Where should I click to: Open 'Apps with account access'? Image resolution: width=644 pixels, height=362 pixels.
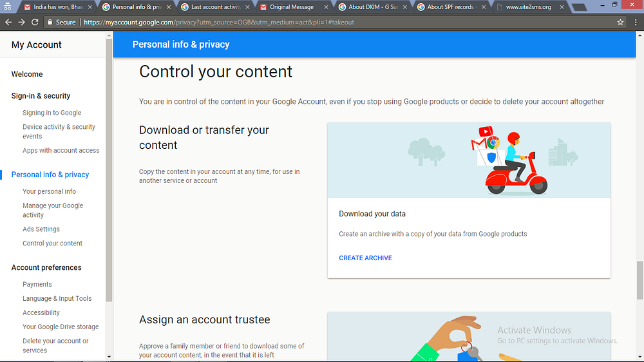61,150
